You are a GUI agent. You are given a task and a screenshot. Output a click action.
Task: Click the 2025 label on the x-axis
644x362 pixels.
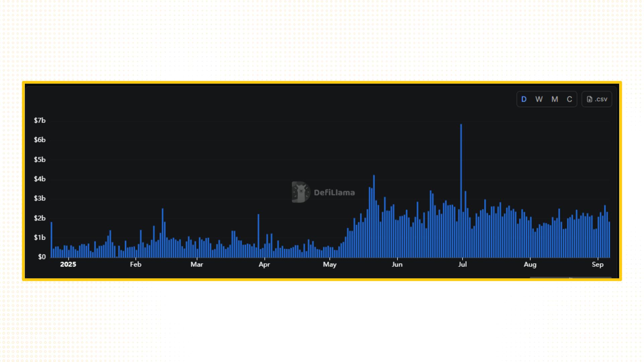pyautogui.click(x=68, y=264)
